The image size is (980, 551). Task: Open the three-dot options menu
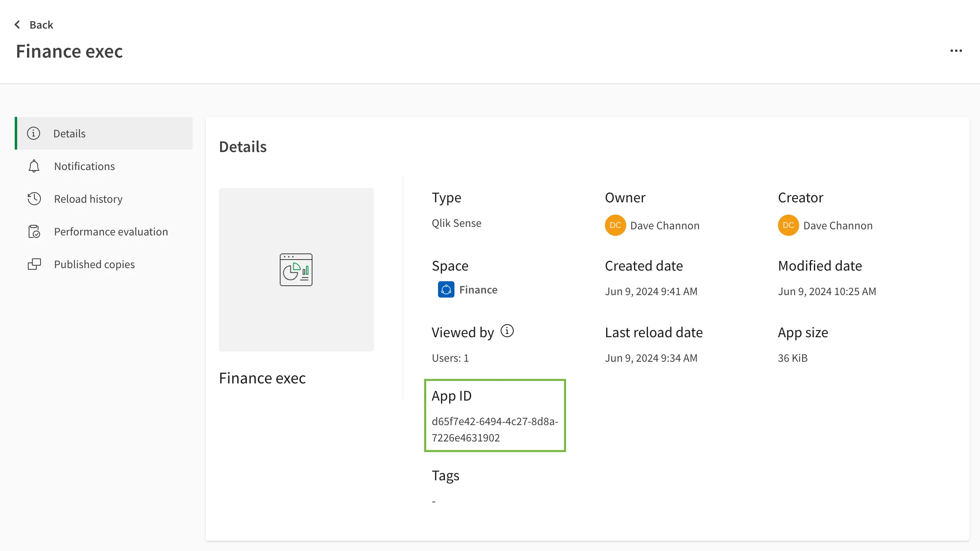pyautogui.click(x=956, y=51)
